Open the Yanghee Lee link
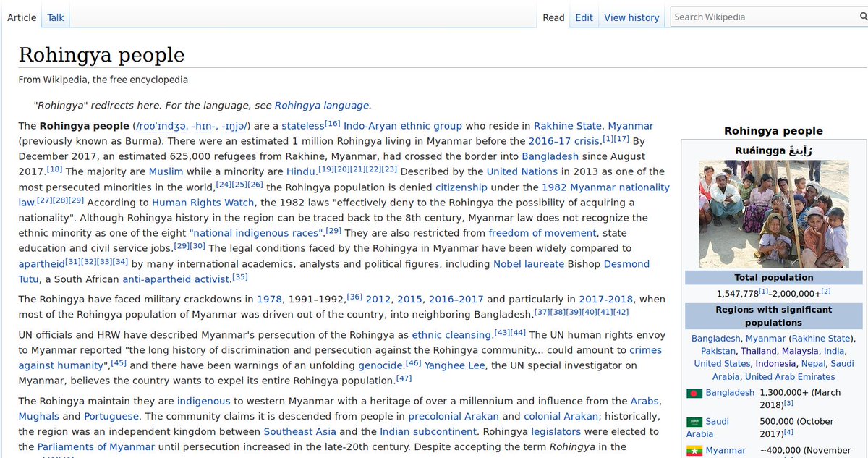This screenshot has width=868, height=458. 454,365
